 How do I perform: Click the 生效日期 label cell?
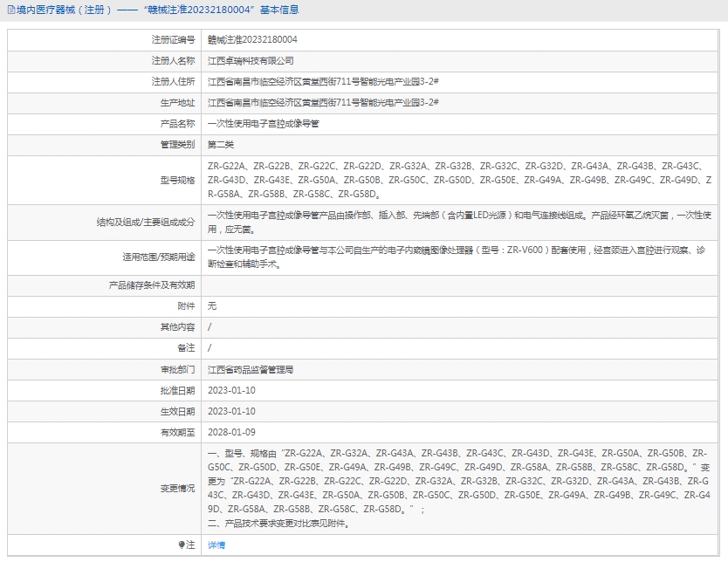(x=104, y=411)
